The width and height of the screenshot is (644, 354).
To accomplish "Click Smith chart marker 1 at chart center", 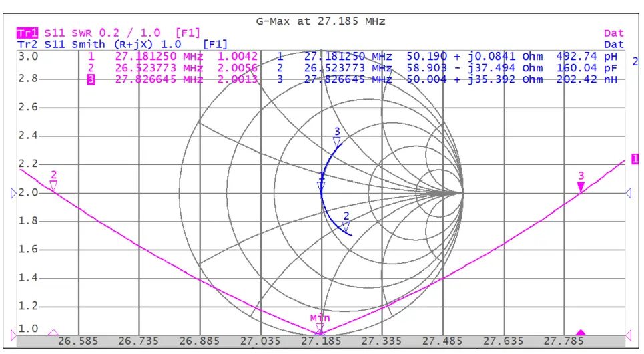I will (x=321, y=186).
